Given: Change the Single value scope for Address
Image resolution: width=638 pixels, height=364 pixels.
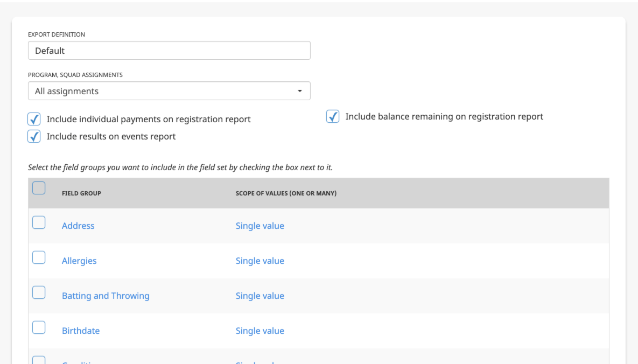Looking at the screenshot, I should (260, 226).
